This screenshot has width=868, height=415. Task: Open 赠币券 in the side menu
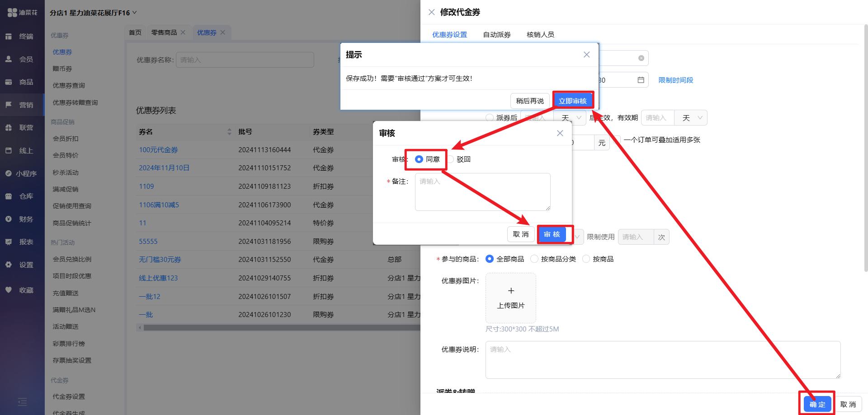[62, 69]
